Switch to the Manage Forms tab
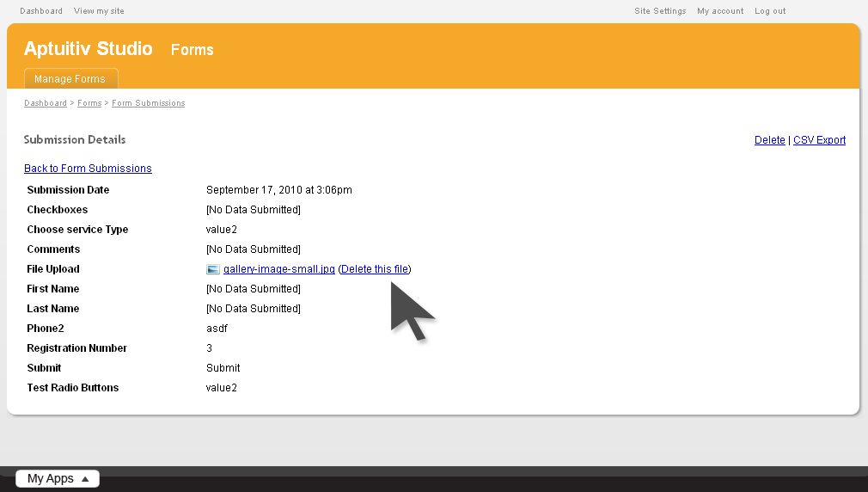868x492 pixels. point(70,79)
